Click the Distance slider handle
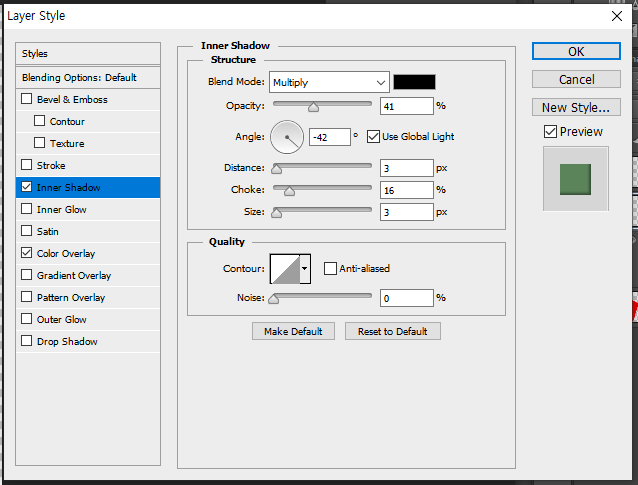Image resolution: width=638 pixels, height=485 pixels. pyautogui.click(x=277, y=169)
